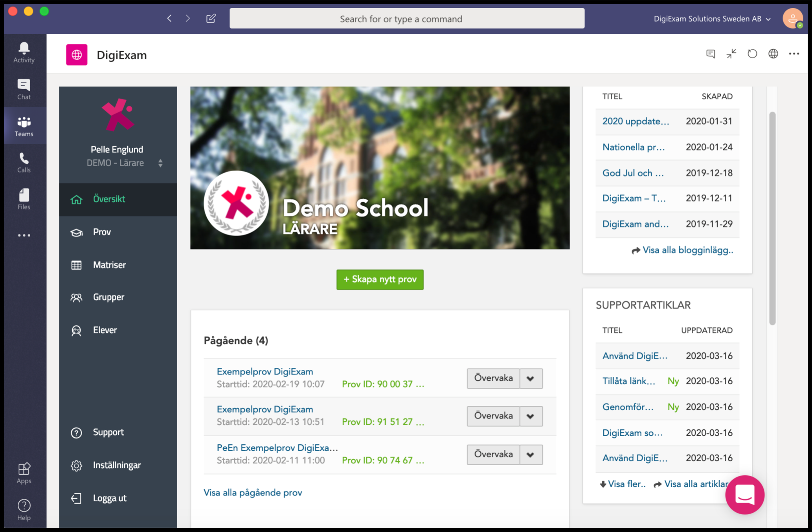Open the Activity bell icon

click(24, 52)
